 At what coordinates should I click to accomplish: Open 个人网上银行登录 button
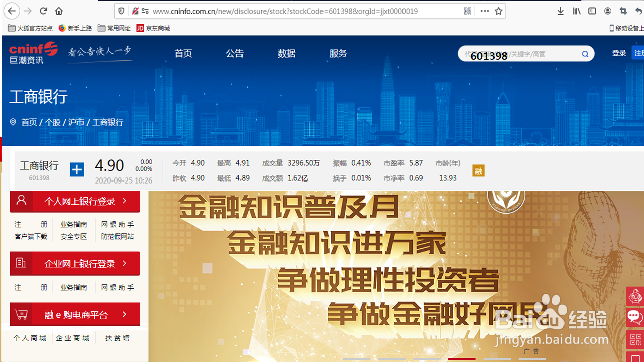(x=75, y=201)
